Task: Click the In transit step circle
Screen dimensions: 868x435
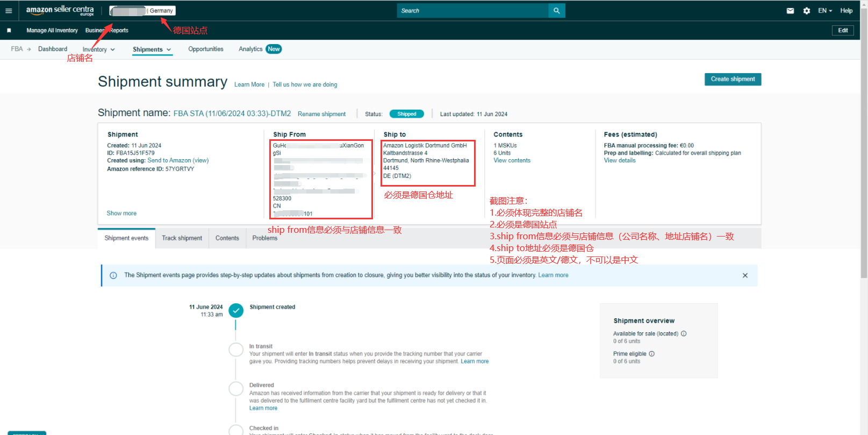Action: (x=236, y=350)
